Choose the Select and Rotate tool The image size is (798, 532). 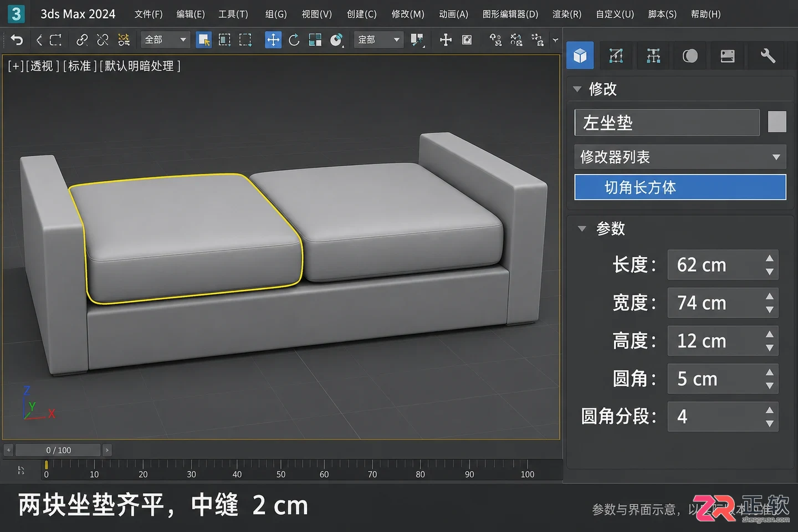(x=294, y=40)
